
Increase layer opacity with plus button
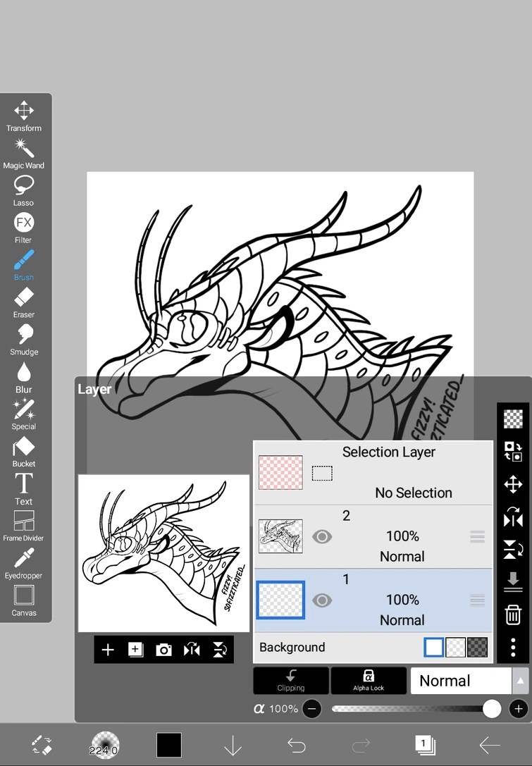click(519, 709)
